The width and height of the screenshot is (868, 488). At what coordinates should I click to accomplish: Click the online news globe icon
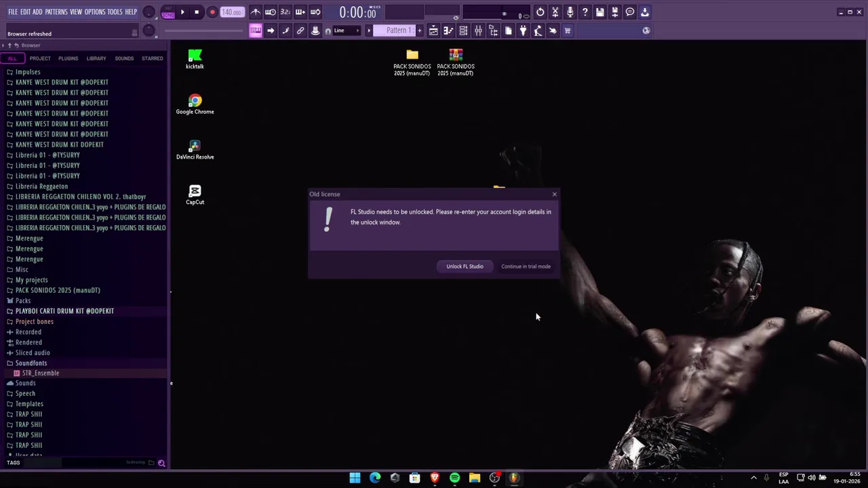[x=646, y=30]
